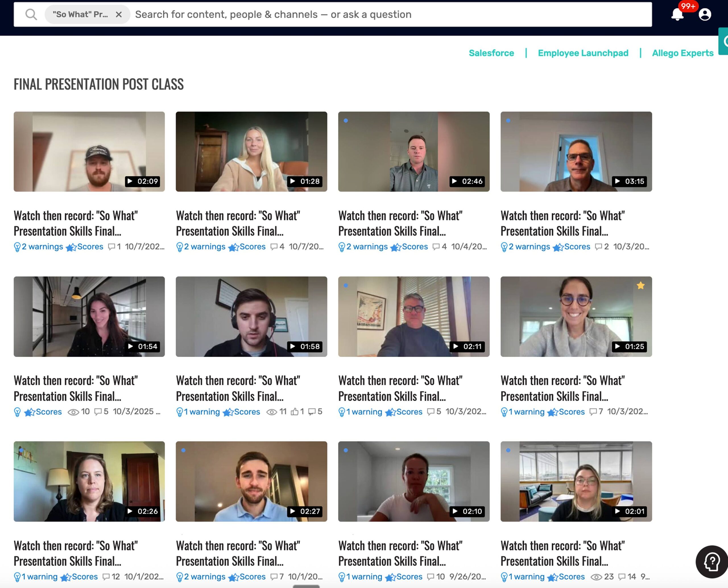The image size is (728, 588).
Task: Click the gold star favorite on the 01:25 video
Action: point(640,286)
